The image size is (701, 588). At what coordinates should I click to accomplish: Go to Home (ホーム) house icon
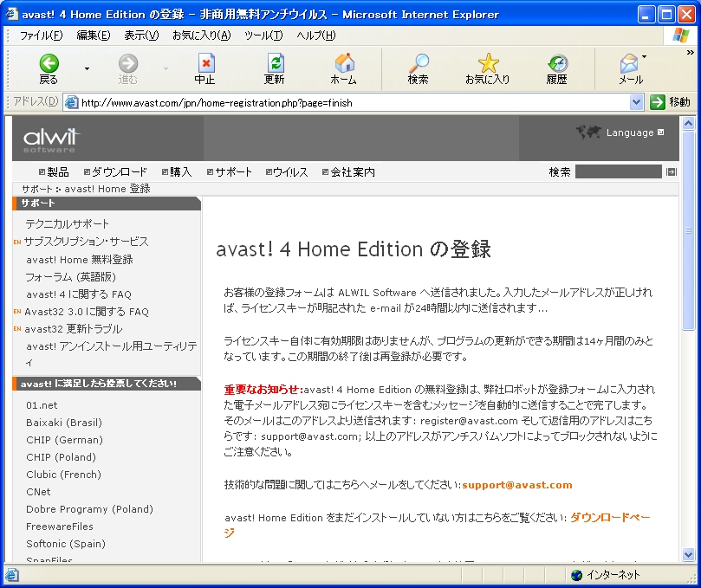(344, 63)
